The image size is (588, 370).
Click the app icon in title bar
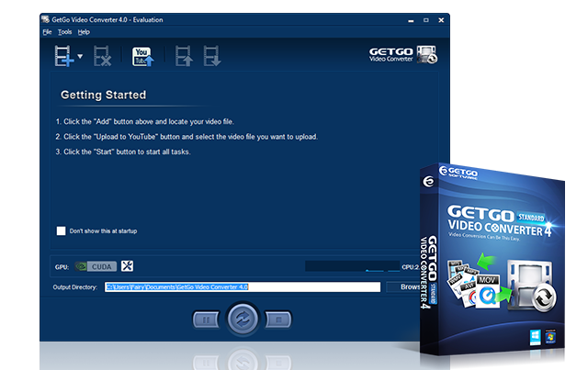coord(45,19)
